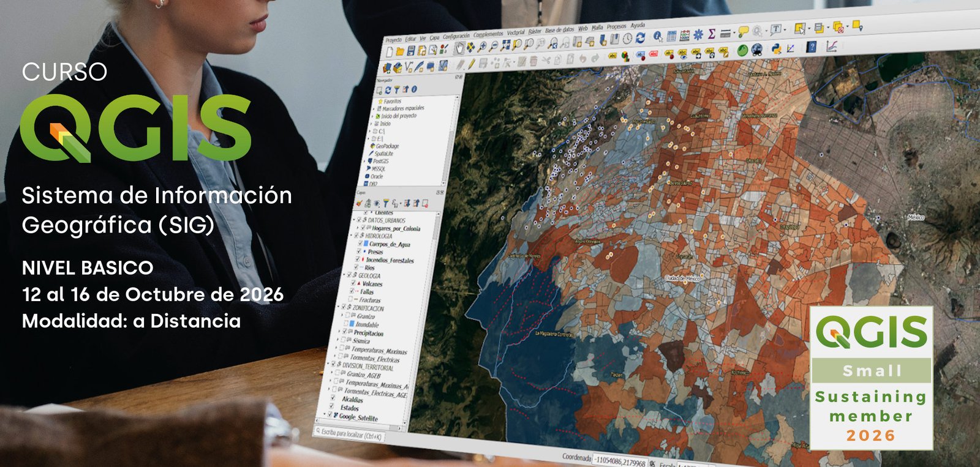Image resolution: width=980 pixels, height=467 pixels.
Task: Click the Base de datos menu
Action: 560,30
